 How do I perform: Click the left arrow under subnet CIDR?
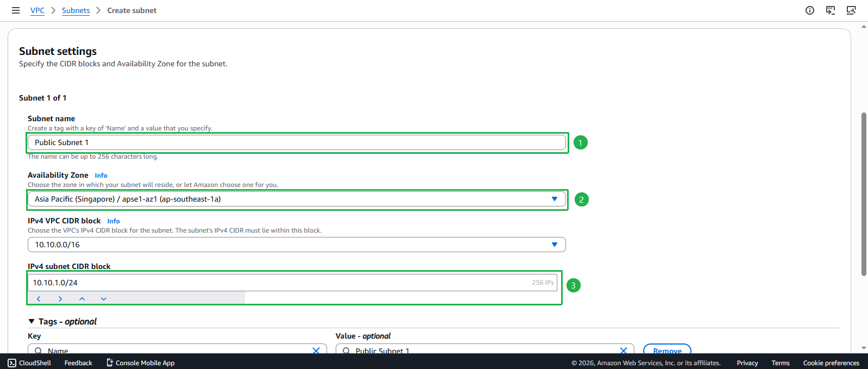click(39, 299)
